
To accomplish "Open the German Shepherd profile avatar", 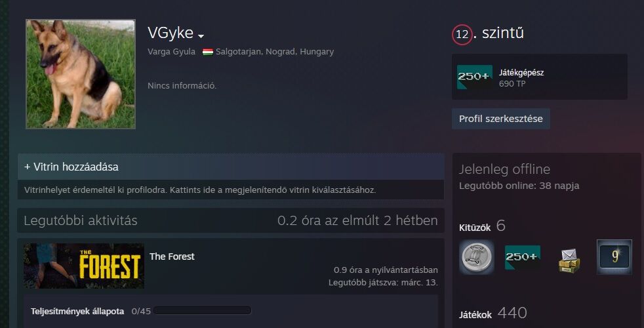I will 81,74.
